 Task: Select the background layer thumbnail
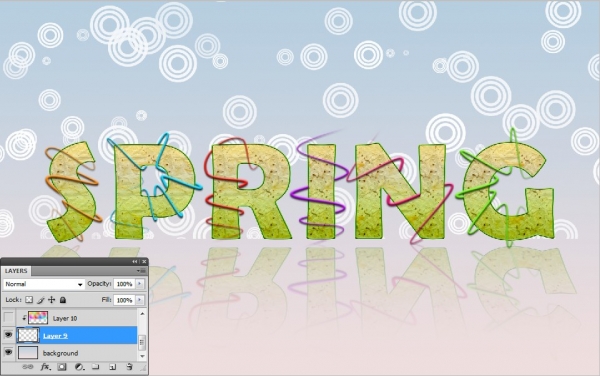pyautogui.click(x=28, y=353)
